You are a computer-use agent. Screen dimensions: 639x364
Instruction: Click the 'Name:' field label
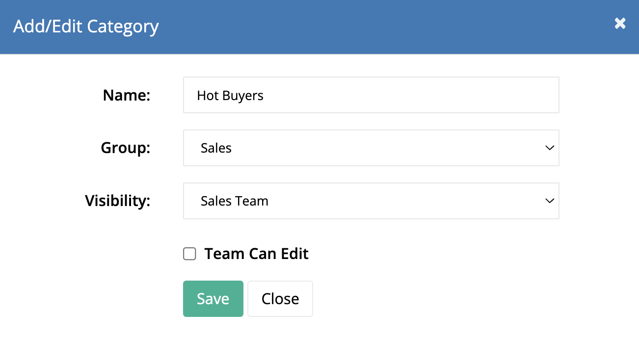click(x=126, y=95)
